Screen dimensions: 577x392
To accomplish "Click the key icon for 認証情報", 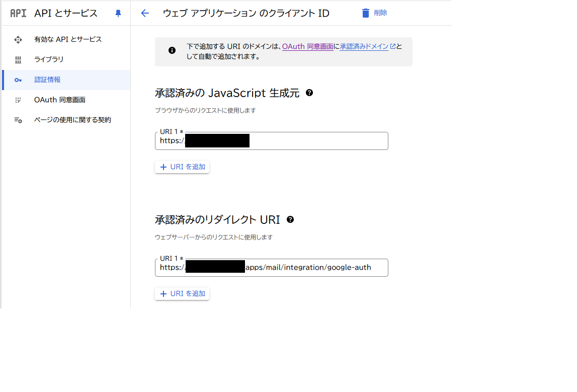I will pos(18,80).
